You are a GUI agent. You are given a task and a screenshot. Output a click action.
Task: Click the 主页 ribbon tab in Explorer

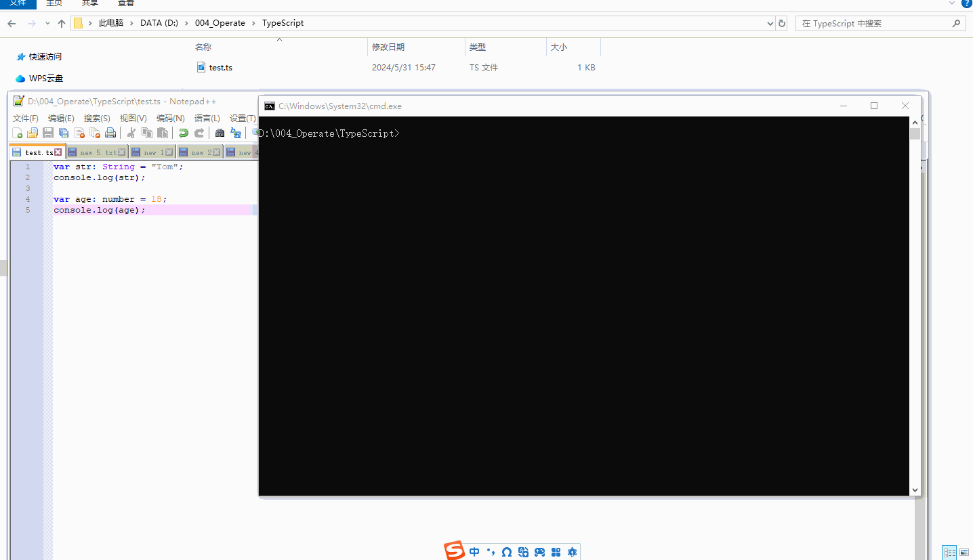coord(54,3)
